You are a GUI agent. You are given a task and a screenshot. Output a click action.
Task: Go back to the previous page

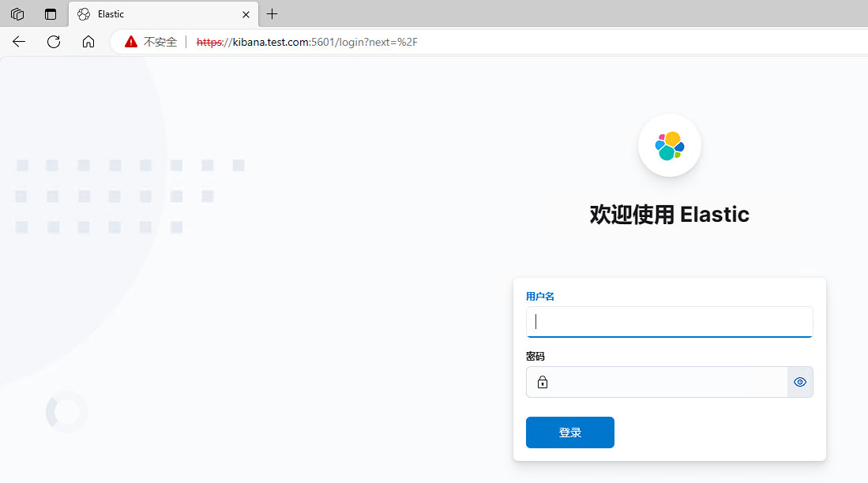pos(19,42)
